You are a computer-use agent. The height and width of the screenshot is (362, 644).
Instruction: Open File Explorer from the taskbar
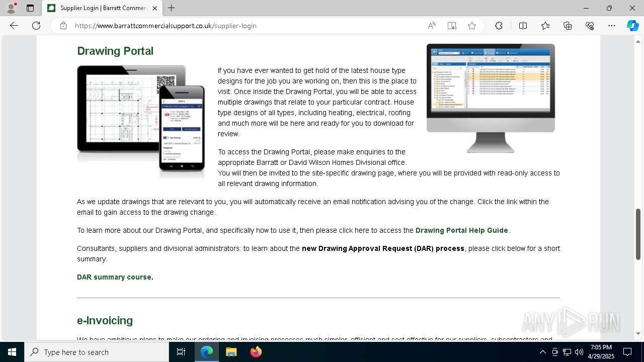231,352
